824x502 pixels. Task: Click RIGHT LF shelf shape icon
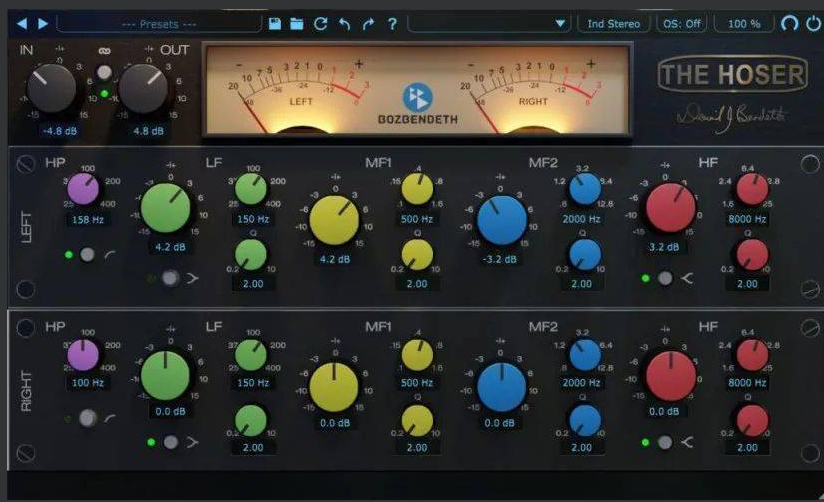click(193, 443)
